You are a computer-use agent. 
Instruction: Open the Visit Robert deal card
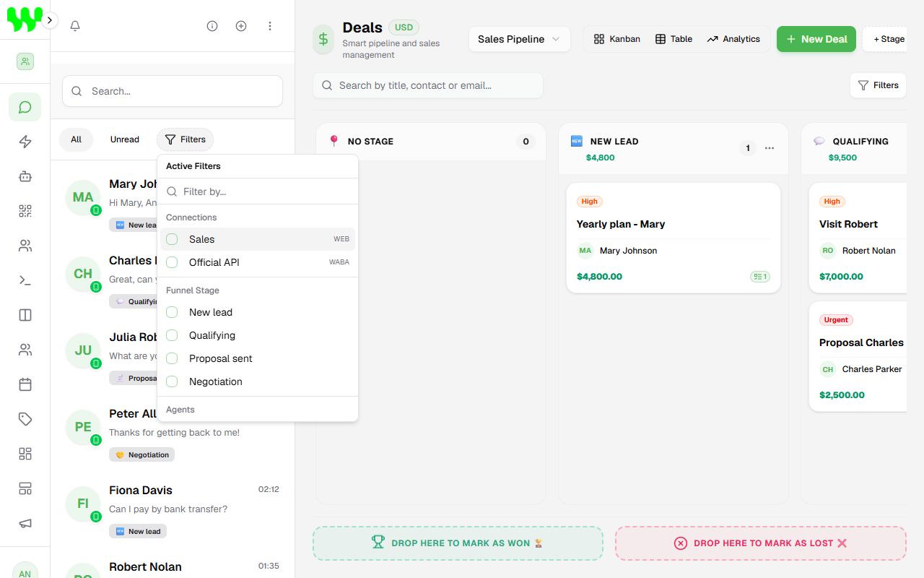(858, 238)
